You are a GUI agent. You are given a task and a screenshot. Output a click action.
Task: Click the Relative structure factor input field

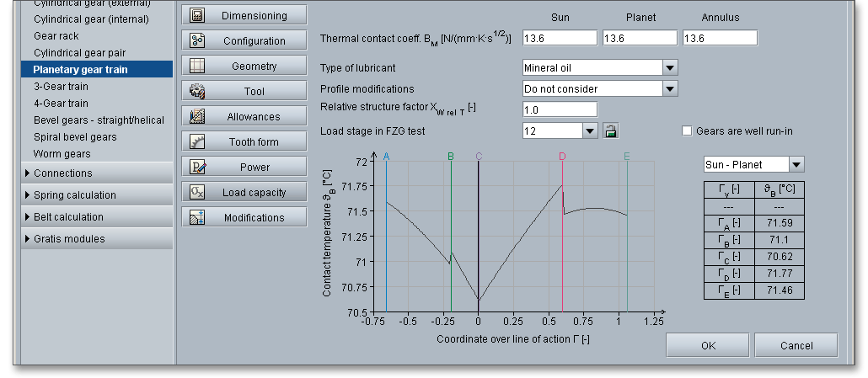click(560, 109)
